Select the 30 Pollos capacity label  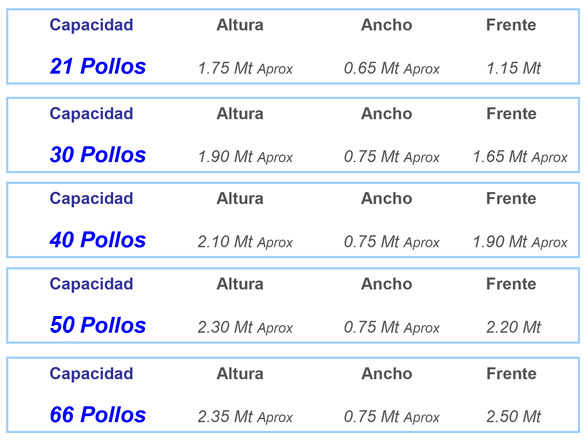(98, 154)
